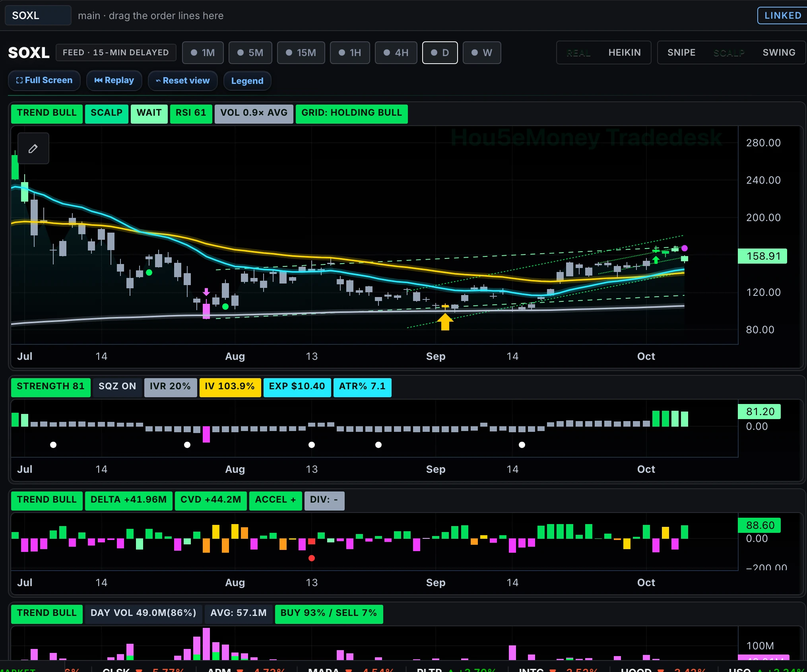Select the daily D timeframe
The height and width of the screenshot is (672, 807).
click(440, 52)
